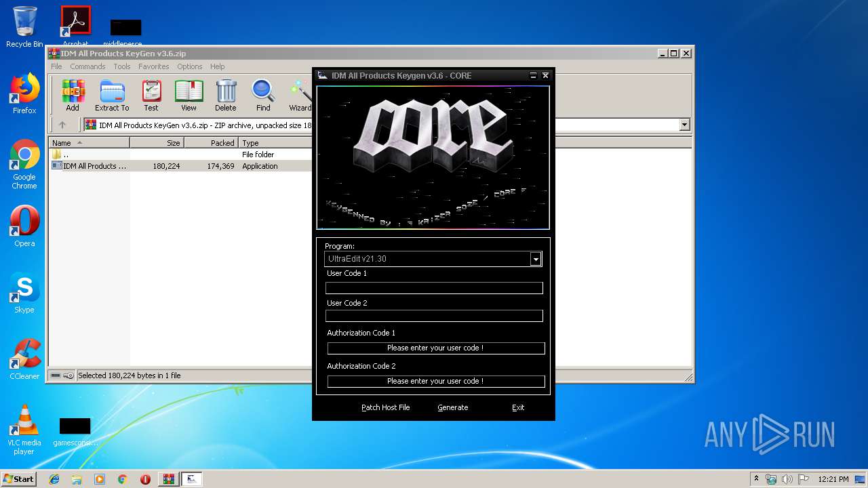Sort by the Type column header
868x488 pixels.
pos(275,143)
